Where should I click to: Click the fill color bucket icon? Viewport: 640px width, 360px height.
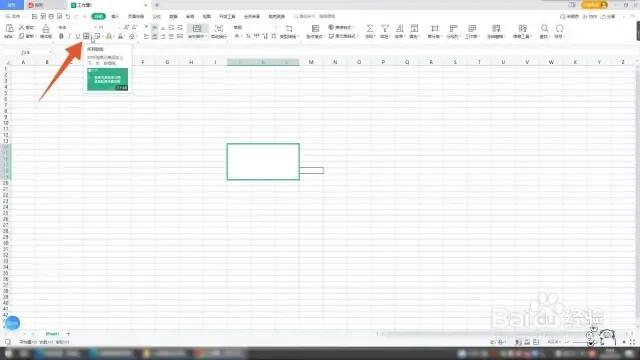click(109, 36)
